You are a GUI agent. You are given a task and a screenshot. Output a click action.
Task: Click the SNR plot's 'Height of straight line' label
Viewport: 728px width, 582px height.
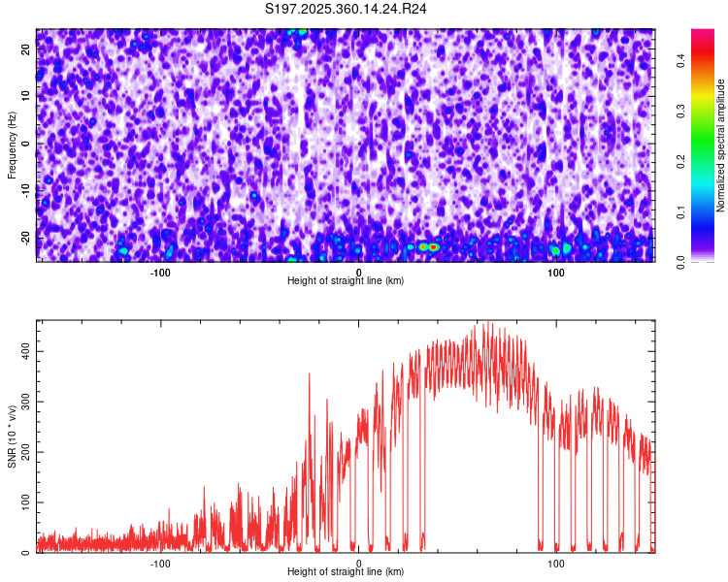pyautogui.click(x=346, y=571)
